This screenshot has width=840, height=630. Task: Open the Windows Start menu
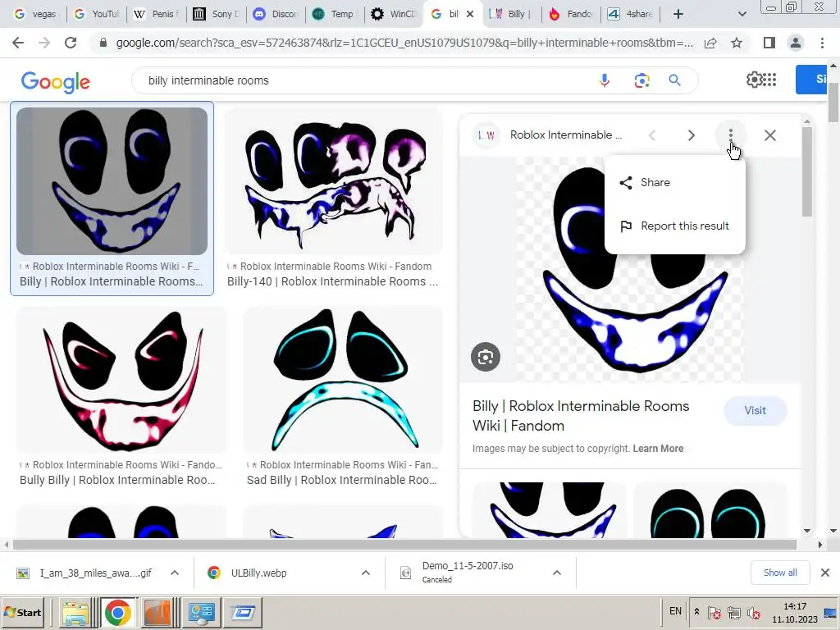(23, 612)
